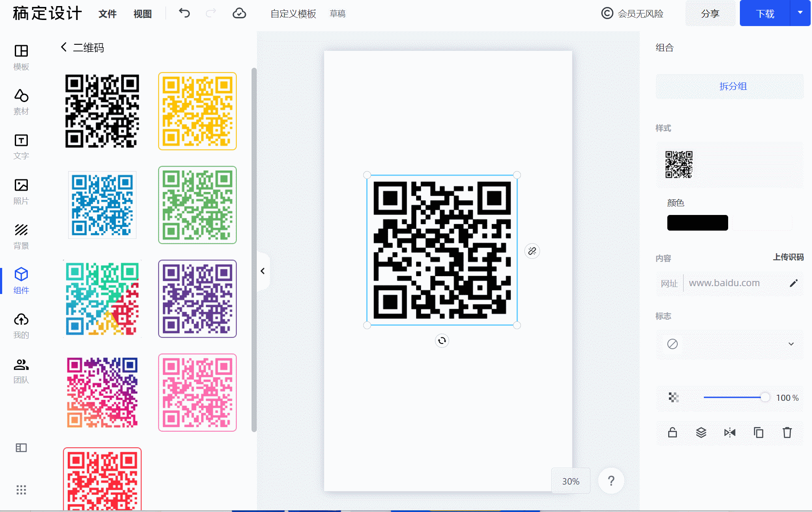Click the lock icon in the properties panel

(673, 433)
